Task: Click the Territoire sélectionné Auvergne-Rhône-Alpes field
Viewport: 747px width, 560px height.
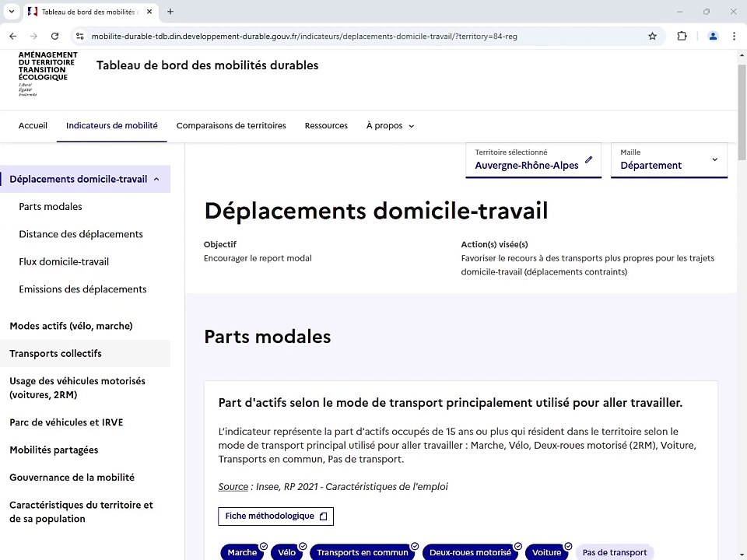Action: [534, 160]
